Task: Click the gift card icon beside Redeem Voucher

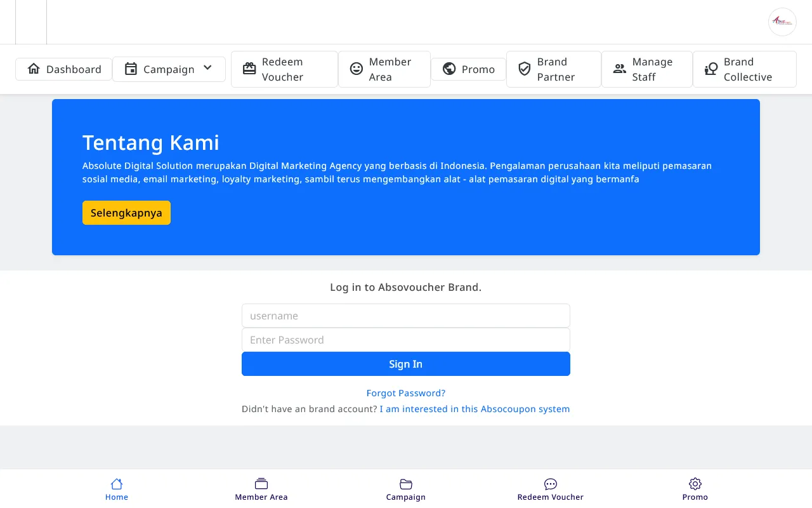Action: (x=249, y=69)
